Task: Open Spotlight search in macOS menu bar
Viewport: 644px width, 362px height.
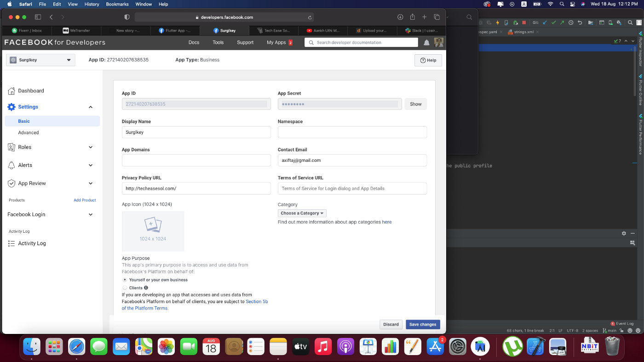Action: tap(562, 4)
